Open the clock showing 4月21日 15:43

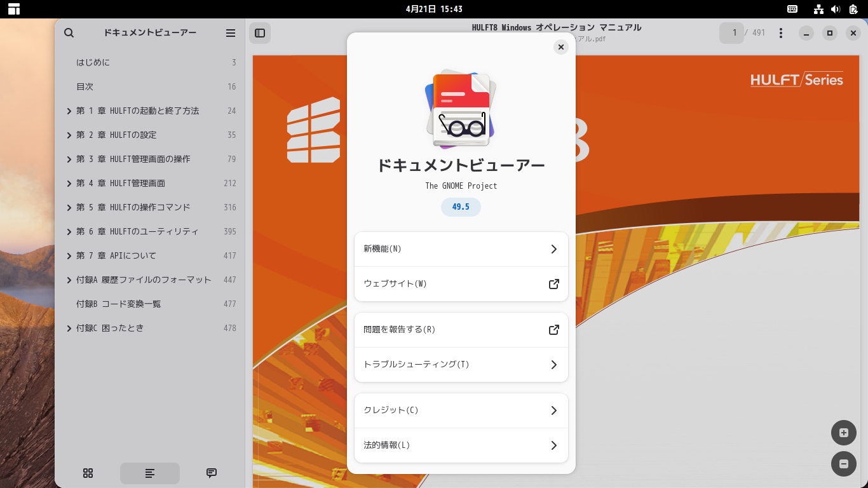[x=434, y=9]
